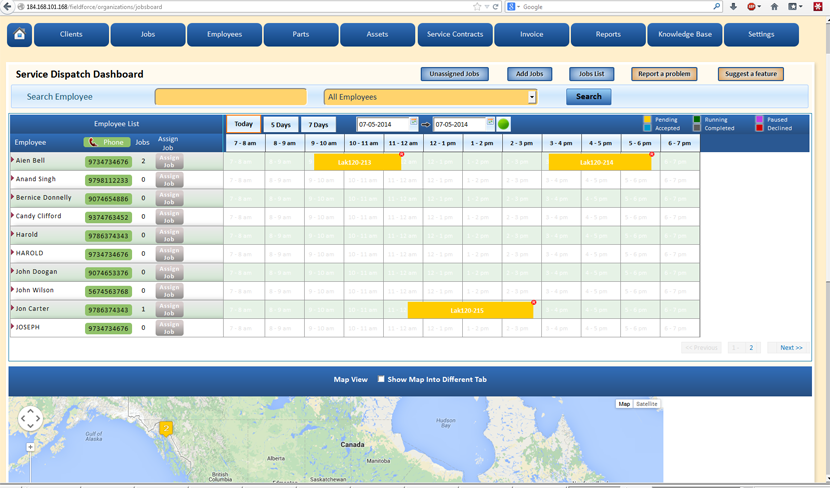
Task: Expand the Bernice Donnelly row
Action: pos(12,196)
